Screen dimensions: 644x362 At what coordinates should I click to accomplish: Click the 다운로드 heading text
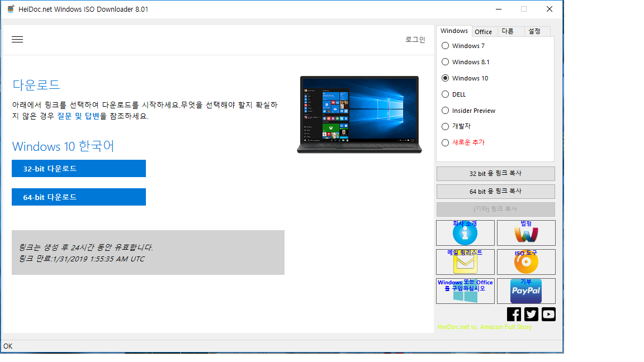pyautogui.click(x=36, y=85)
